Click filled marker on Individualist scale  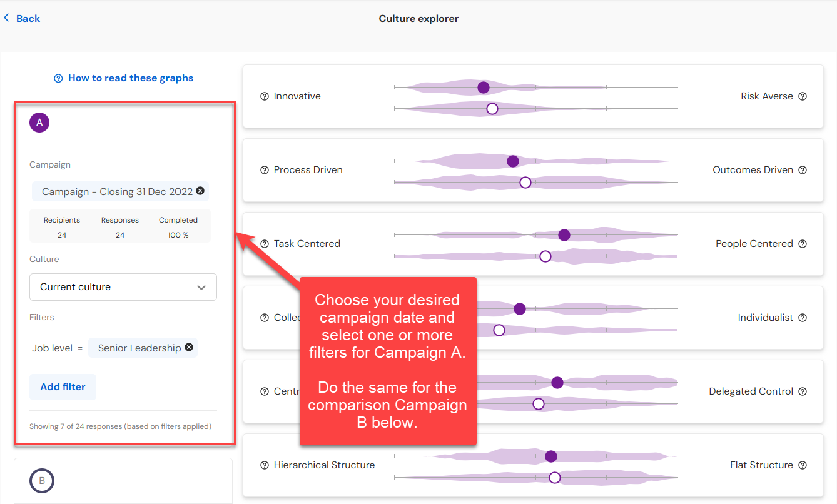(520, 309)
